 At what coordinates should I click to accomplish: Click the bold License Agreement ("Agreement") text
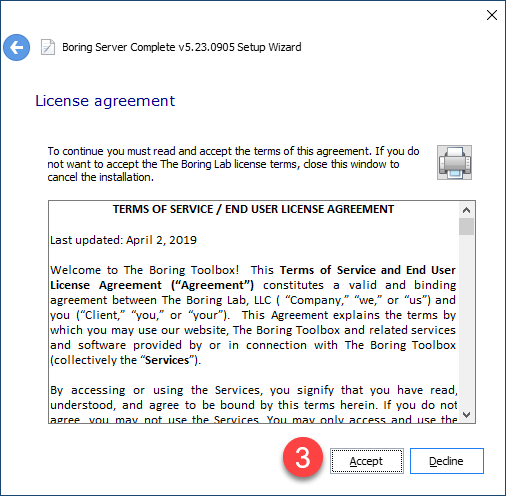(x=152, y=285)
